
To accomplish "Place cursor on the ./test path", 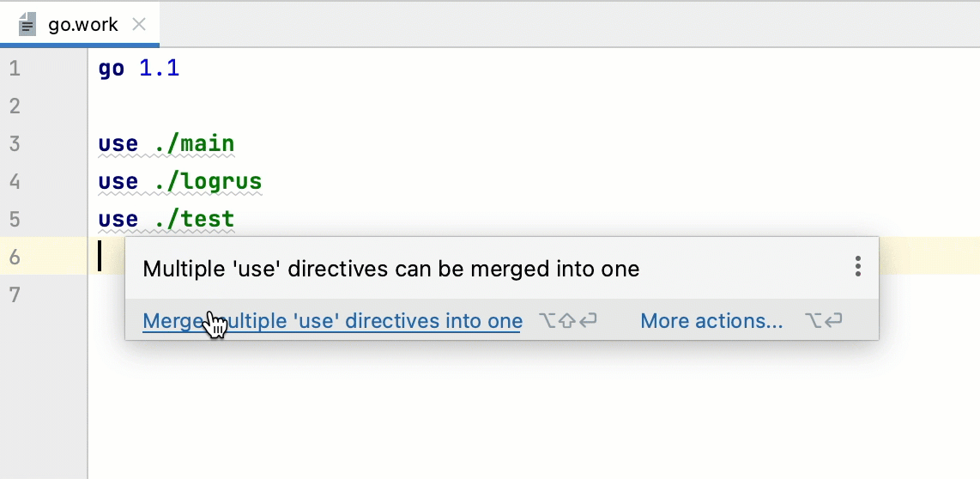I will pyautogui.click(x=195, y=220).
